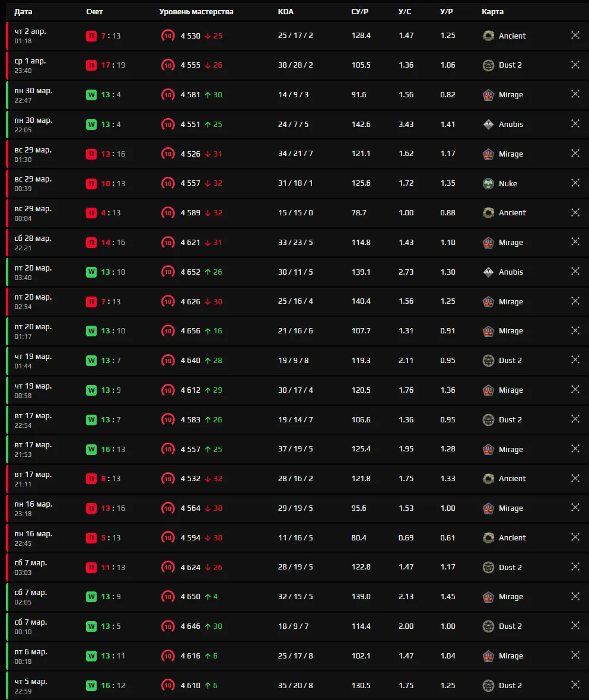Click the red П loss badge on ср 1 апр
This screenshot has width=589, height=700.
coord(90,65)
